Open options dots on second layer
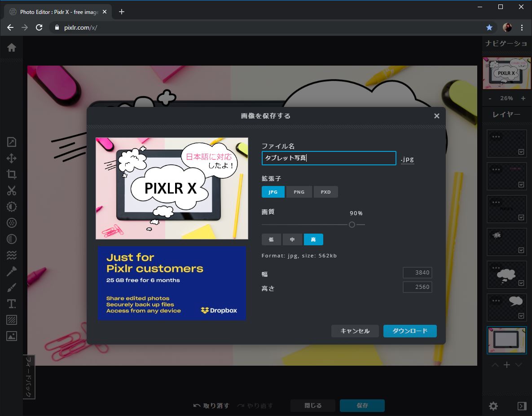 496,169
